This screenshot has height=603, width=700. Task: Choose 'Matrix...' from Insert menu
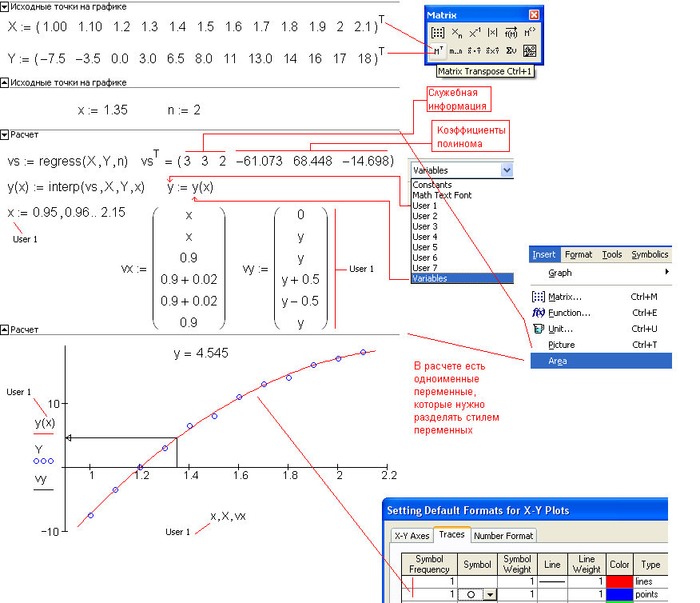coord(601,297)
